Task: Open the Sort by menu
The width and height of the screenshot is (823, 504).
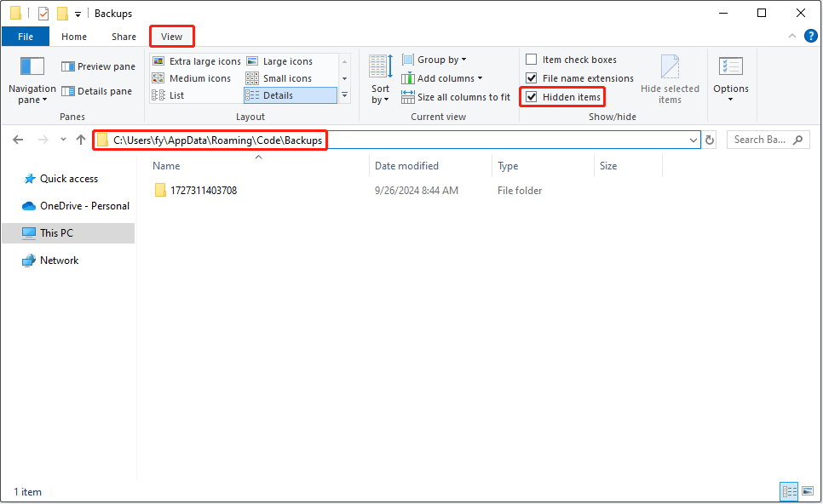Action: pyautogui.click(x=381, y=79)
